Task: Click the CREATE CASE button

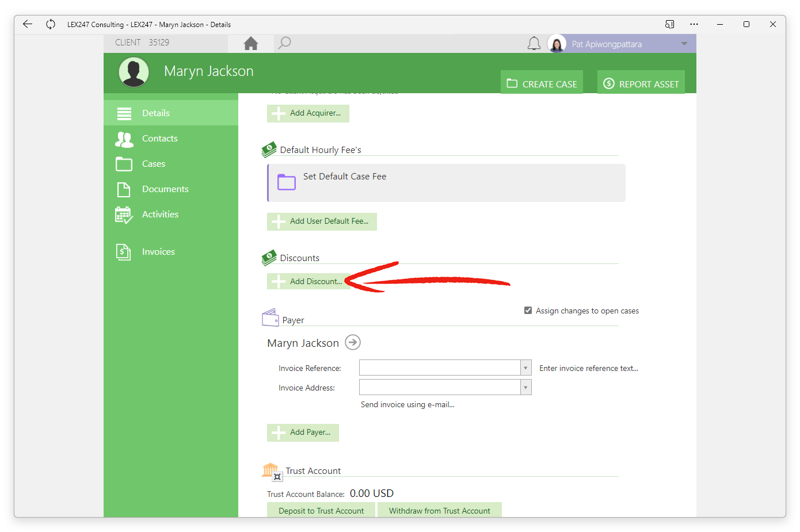Action: coord(542,83)
